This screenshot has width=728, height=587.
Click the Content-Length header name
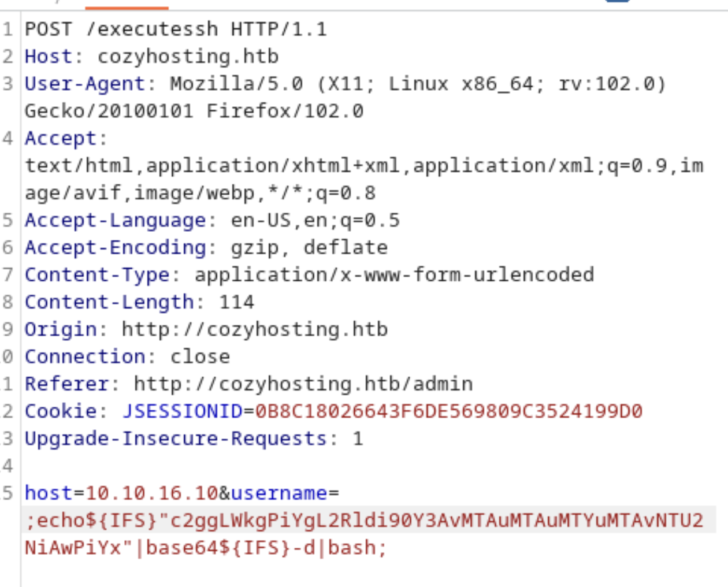click(109, 302)
